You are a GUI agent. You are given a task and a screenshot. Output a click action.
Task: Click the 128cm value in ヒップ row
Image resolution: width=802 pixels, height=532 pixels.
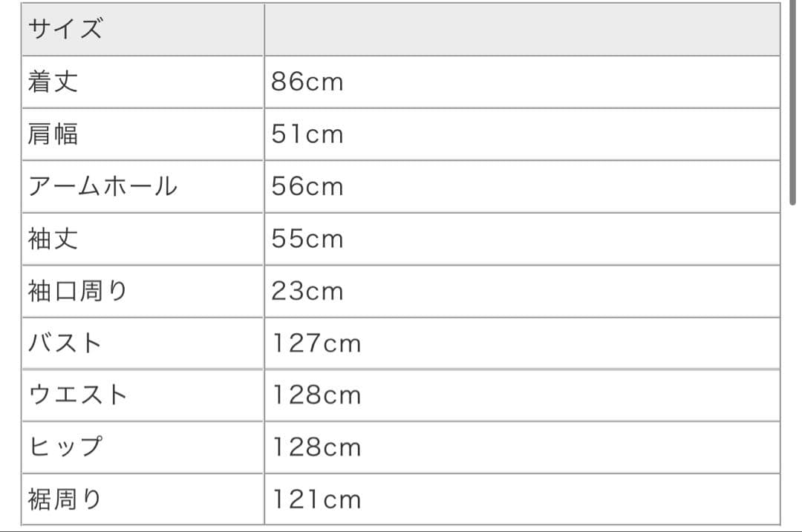point(316,447)
